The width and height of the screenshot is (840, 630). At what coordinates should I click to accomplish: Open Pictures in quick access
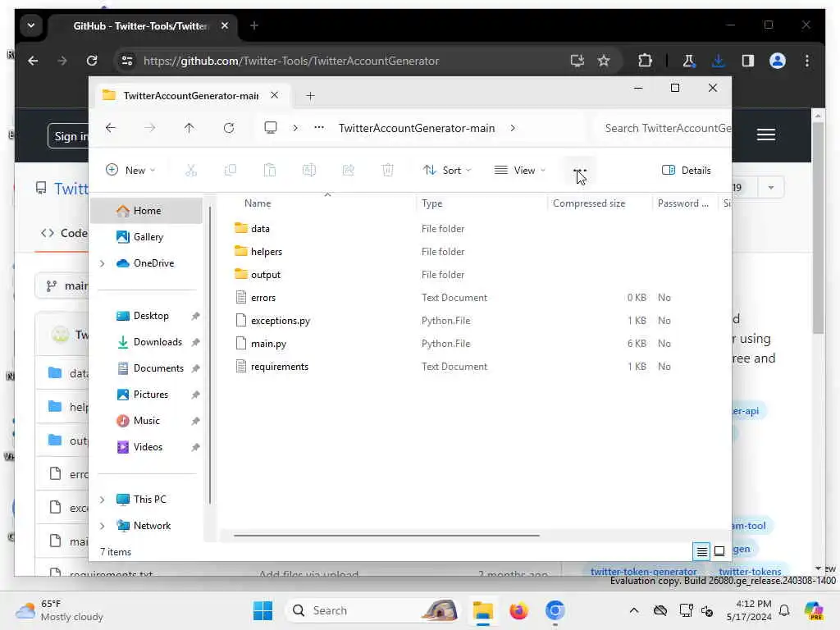pyautogui.click(x=146, y=395)
